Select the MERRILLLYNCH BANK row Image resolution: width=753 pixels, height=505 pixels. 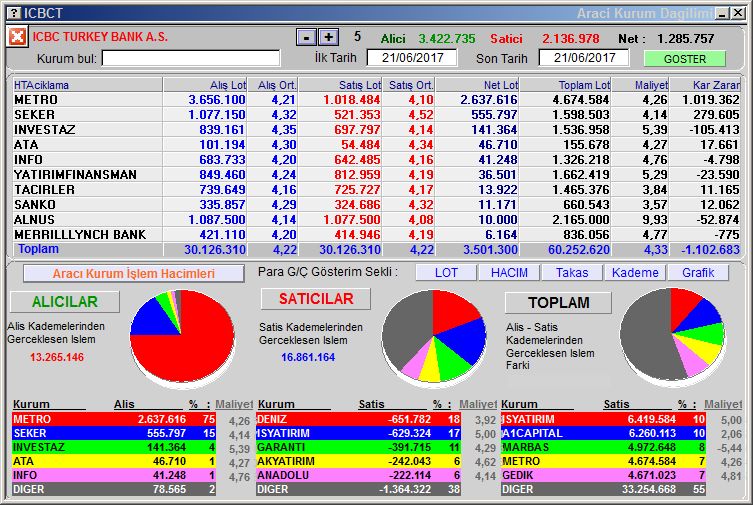click(376, 234)
